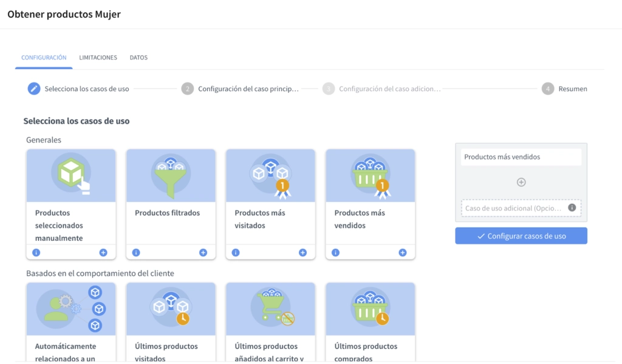The height and width of the screenshot is (364, 622).
Task: Add Productos más visitados using plus icon
Action: pyautogui.click(x=302, y=252)
